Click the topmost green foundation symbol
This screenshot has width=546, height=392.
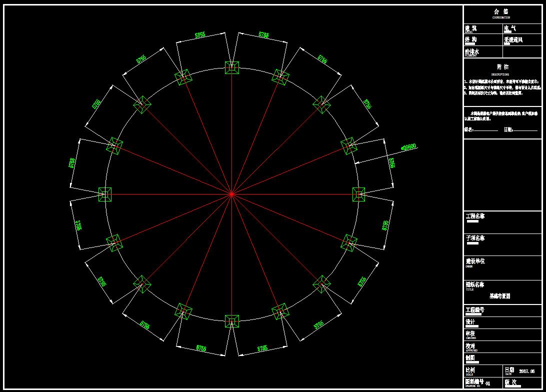pyautogui.click(x=231, y=67)
